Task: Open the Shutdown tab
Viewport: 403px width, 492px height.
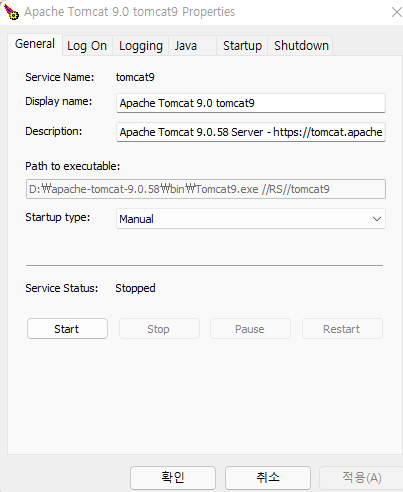Action: (301, 46)
